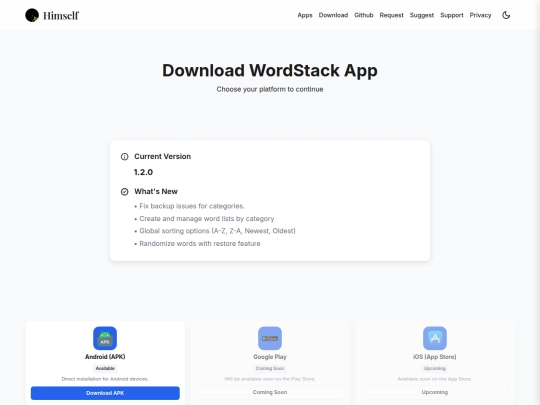The height and width of the screenshot is (405, 540).
Task: Click the Himself brand name
Action: [x=61, y=15]
